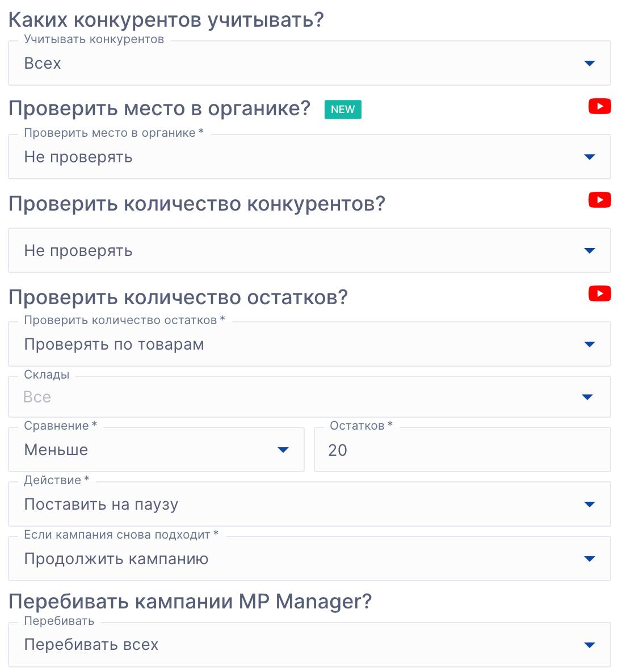The height and width of the screenshot is (672, 622).
Task: Click arrow icon in 'Склады' field
Action: tap(587, 397)
